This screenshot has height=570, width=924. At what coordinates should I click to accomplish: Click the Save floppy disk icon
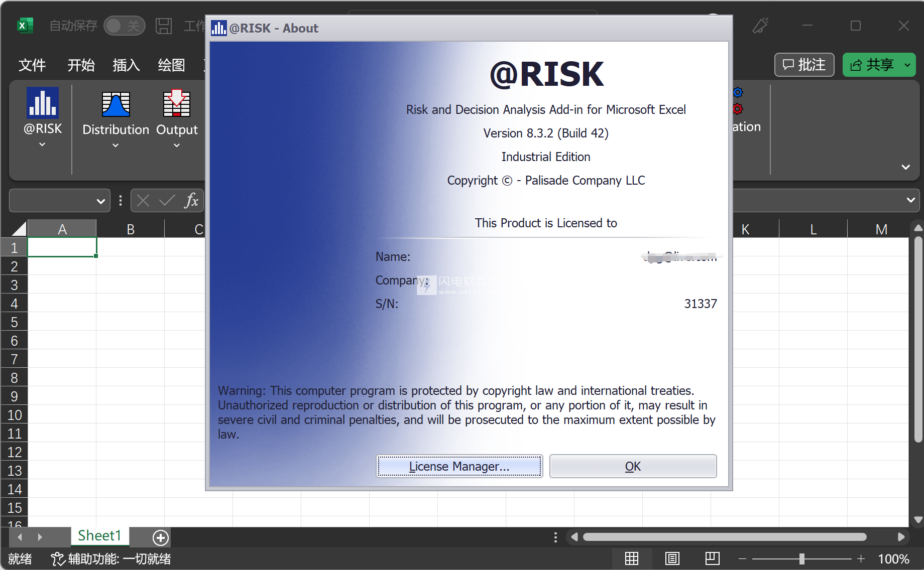point(164,26)
